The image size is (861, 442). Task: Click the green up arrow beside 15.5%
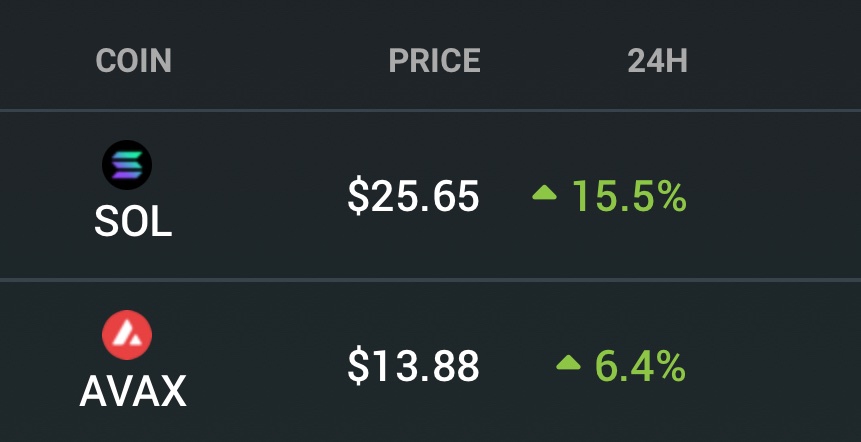[544, 193]
